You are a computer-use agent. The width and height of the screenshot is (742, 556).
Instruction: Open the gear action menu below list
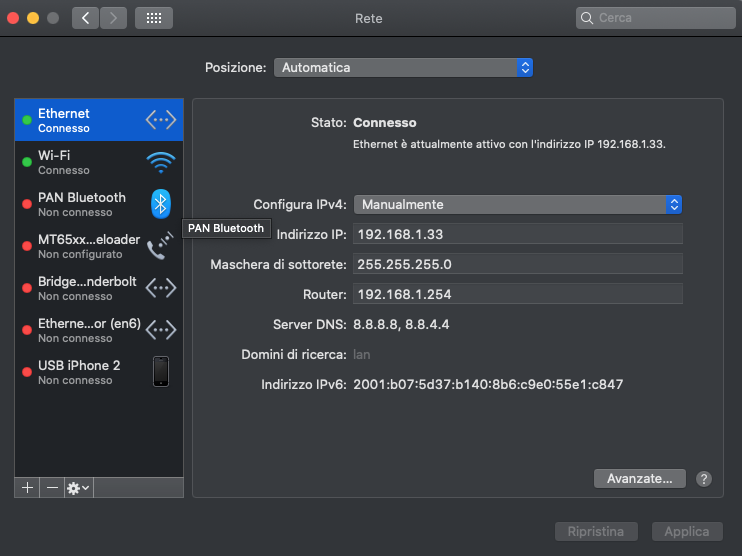(79, 487)
